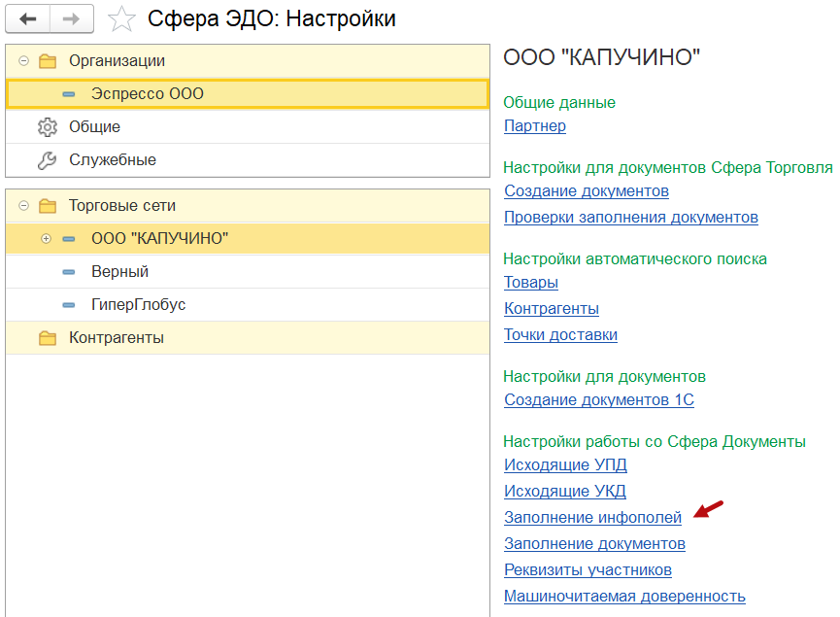Open the Партнер link
Viewport: 840px width, 617px height.
tap(535, 126)
